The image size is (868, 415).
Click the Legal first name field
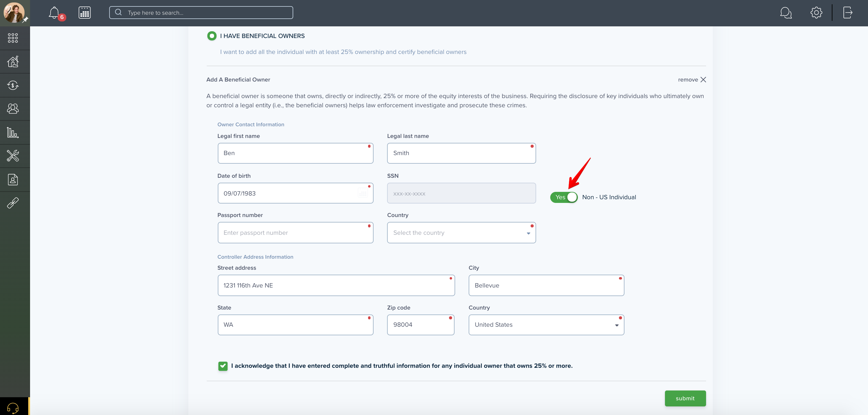coord(295,153)
